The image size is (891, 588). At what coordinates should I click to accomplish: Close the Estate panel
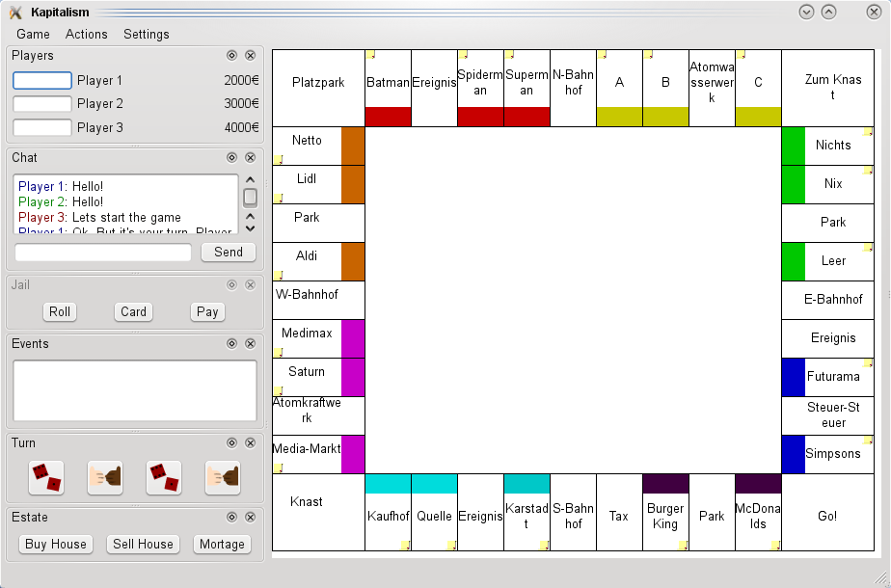250,517
